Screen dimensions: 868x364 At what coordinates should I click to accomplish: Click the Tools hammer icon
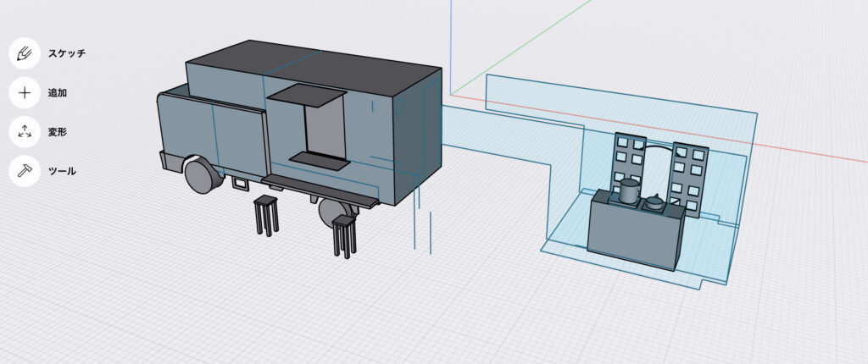point(25,170)
